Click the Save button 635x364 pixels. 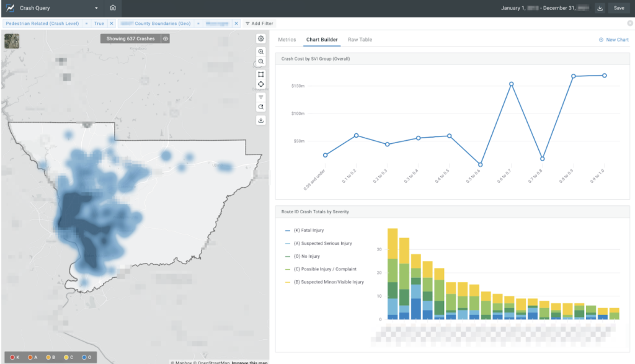click(619, 8)
